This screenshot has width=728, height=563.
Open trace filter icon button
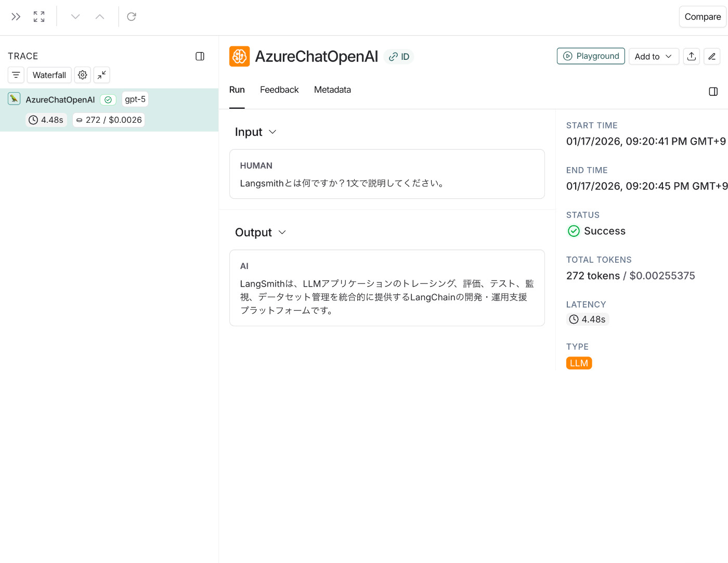coord(16,75)
